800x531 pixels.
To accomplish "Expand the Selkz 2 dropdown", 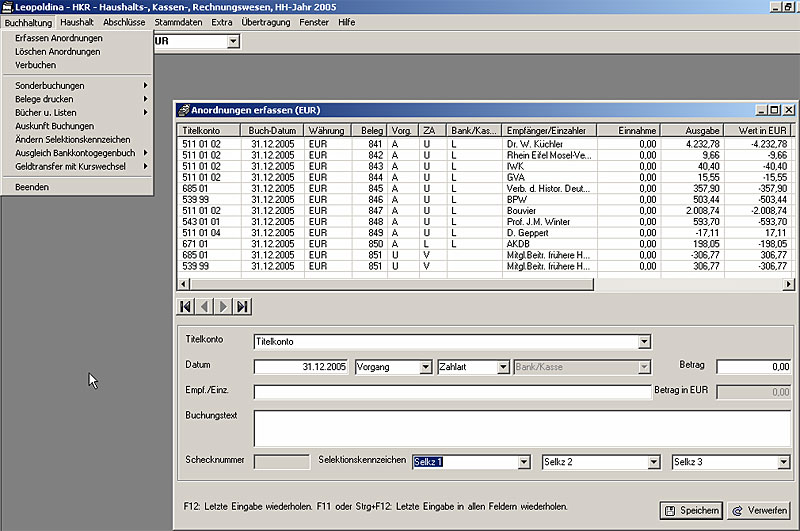I will pyautogui.click(x=653, y=462).
